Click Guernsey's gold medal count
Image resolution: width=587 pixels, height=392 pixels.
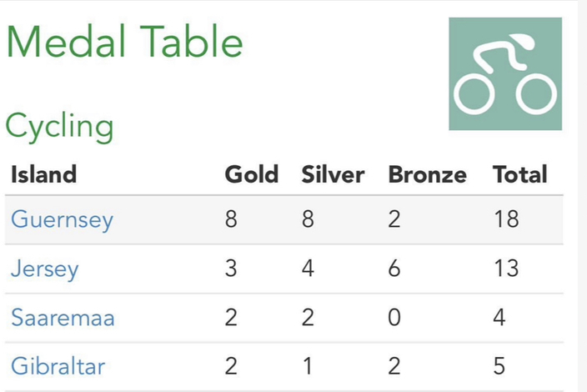[231, 219]
